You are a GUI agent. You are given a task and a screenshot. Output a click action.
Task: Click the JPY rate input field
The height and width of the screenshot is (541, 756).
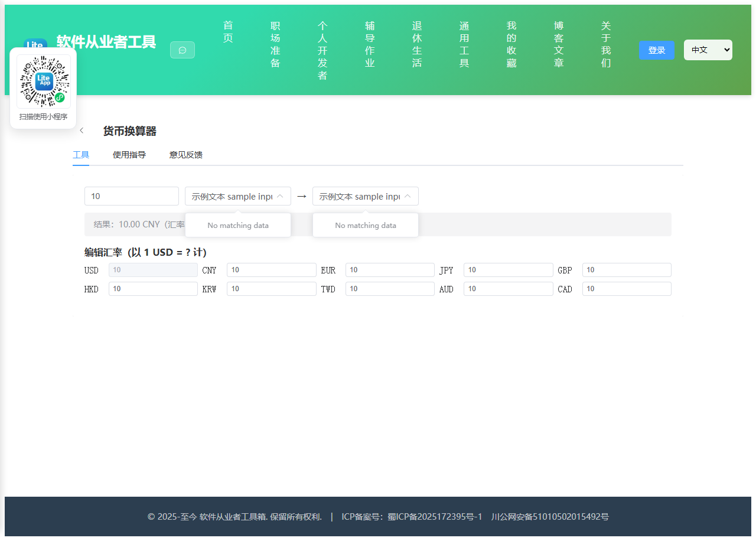(509, 270)
